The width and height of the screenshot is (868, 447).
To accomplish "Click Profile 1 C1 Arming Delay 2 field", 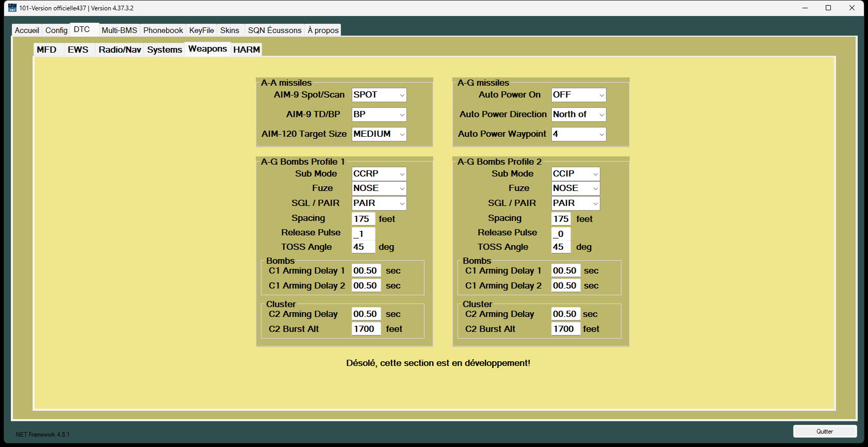I will pyautogui.click(x=366, y=286).
